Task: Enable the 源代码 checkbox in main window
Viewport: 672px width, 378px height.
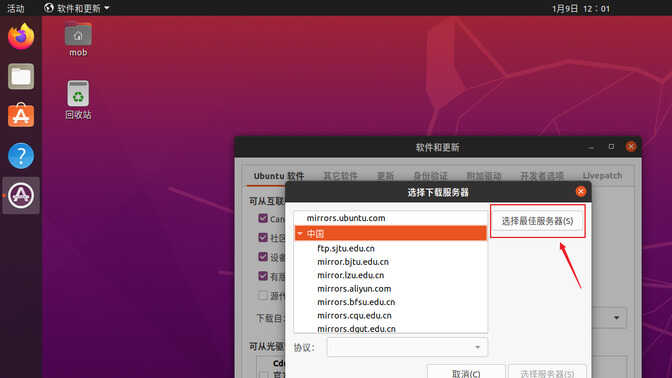Action: (263, 295)
